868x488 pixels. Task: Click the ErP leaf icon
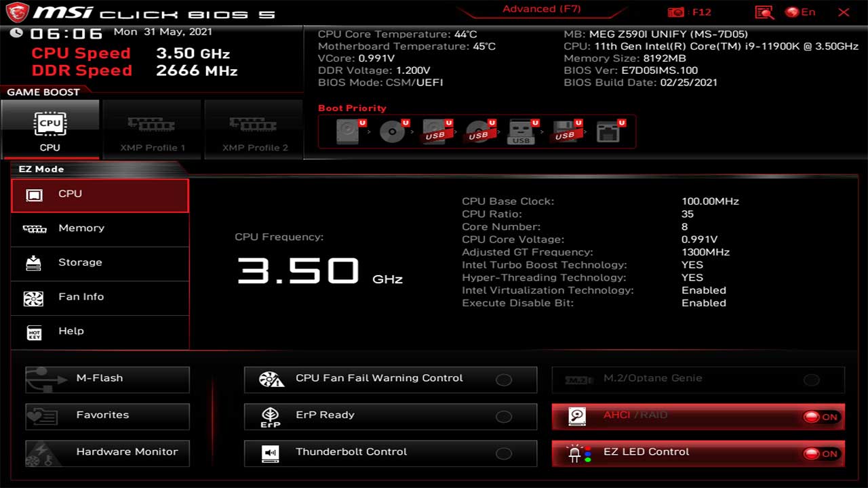[271, 417]
